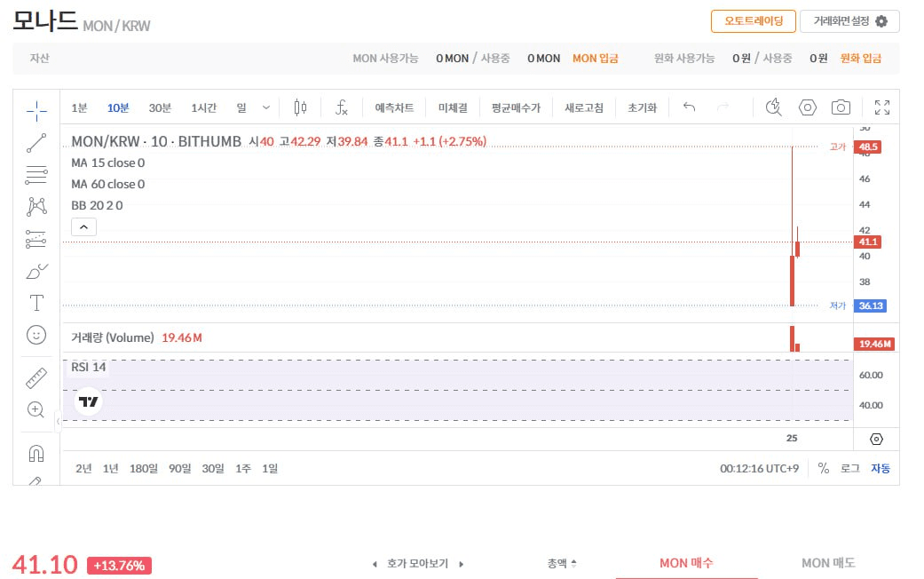
Task: Switch to the MON 매도 tab
Action: tap(828, 563)
